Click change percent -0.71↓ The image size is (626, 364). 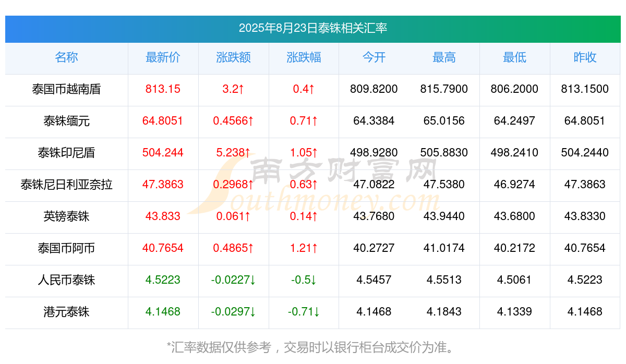[x=304, y=312]
